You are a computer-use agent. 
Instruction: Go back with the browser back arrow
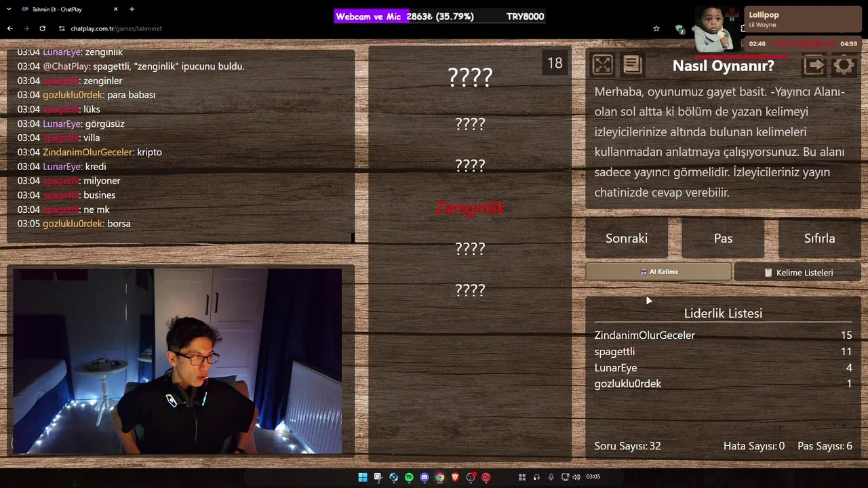point(9,28)
